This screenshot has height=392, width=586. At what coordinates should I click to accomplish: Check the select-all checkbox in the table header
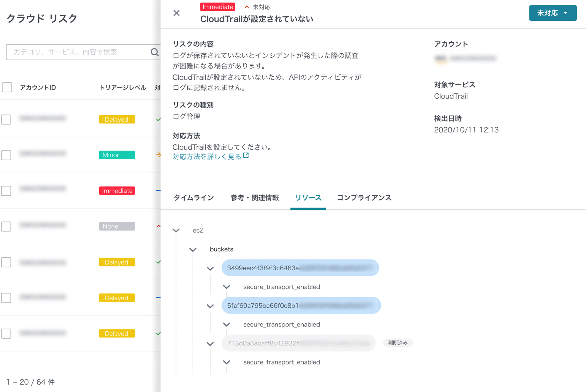[7, 87]
